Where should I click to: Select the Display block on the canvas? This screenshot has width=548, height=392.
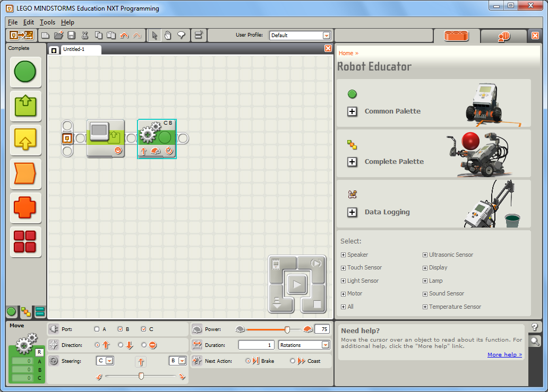(x=106, y=138)
